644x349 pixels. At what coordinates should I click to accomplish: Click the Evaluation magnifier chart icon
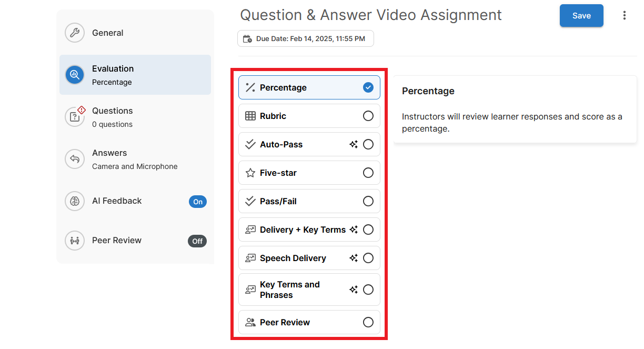75,75
